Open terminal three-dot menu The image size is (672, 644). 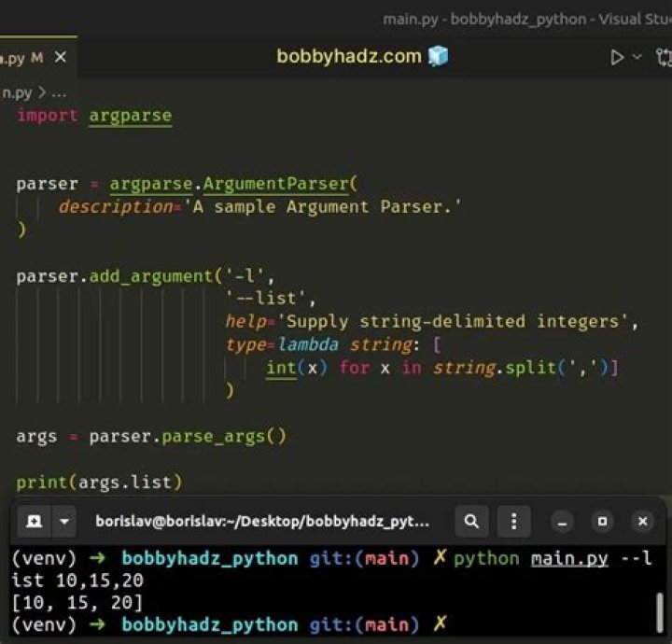coord(514,522)
